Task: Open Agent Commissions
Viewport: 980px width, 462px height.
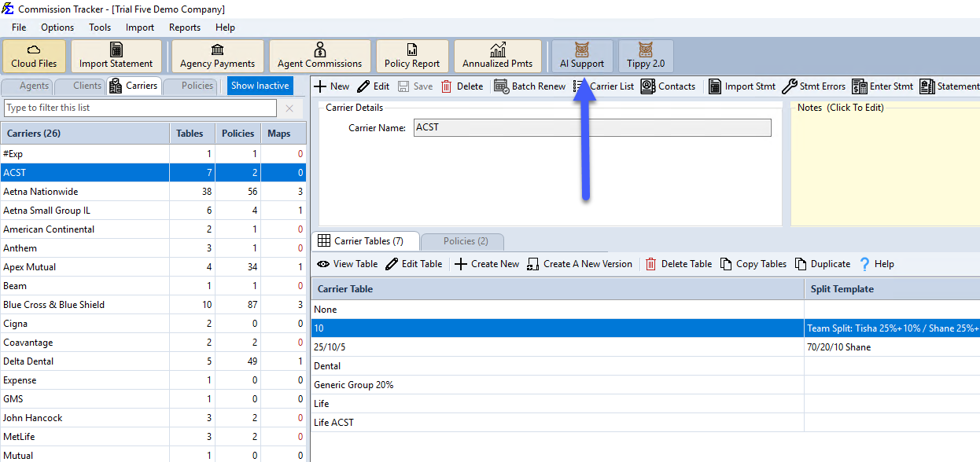Action: pyautogui.click(x=320, y=56)
